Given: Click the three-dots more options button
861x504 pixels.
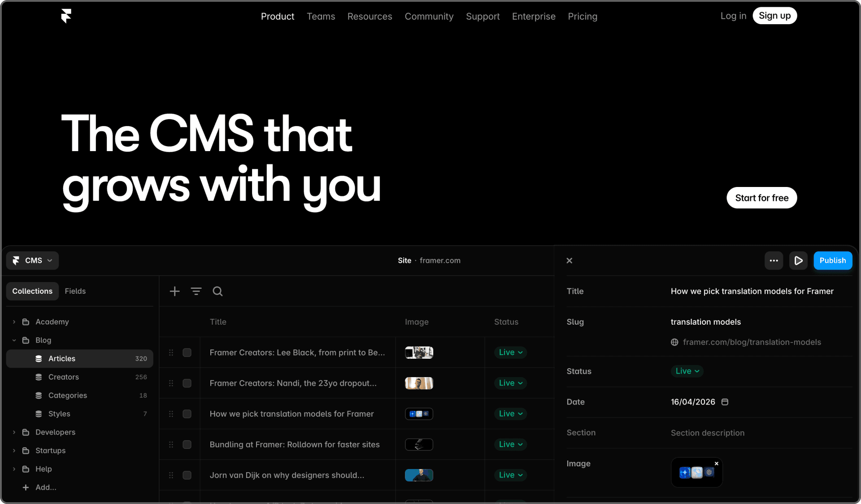Looking at the screenshot, I should pyautogui.click(x=774, y=261).
